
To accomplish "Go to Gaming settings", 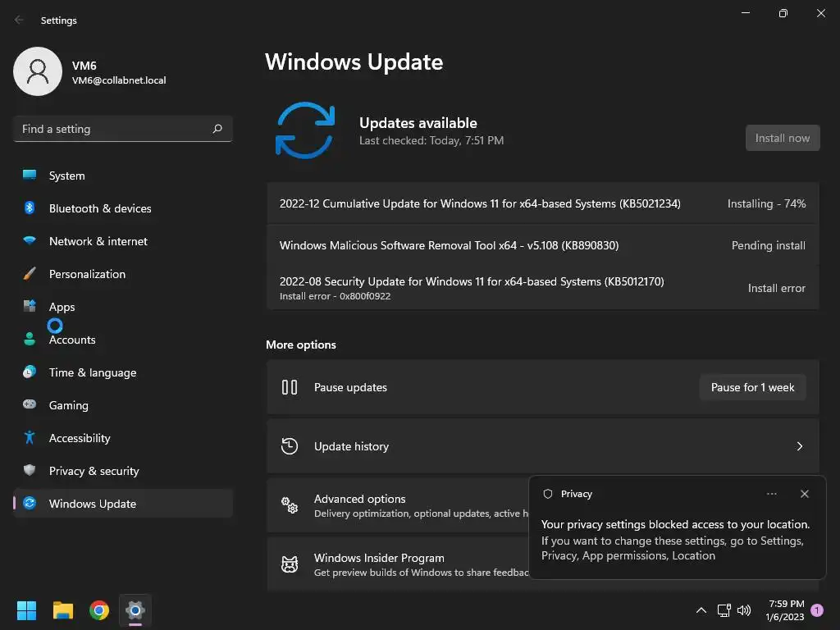I will (x=123, y=405).
